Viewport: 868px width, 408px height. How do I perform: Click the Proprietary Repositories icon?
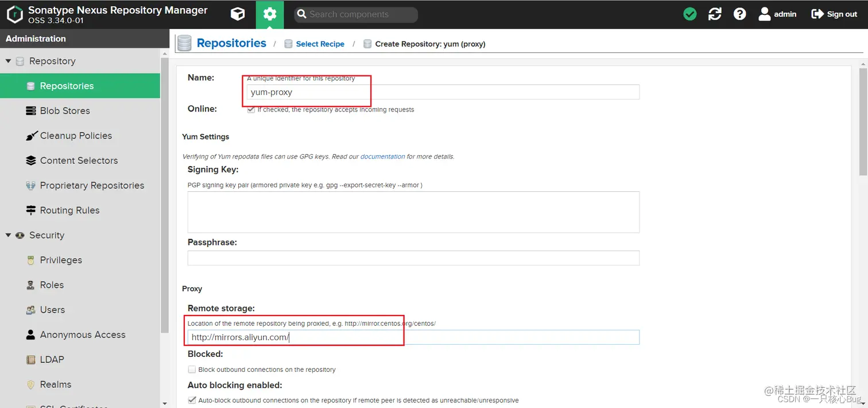[31, 186]
